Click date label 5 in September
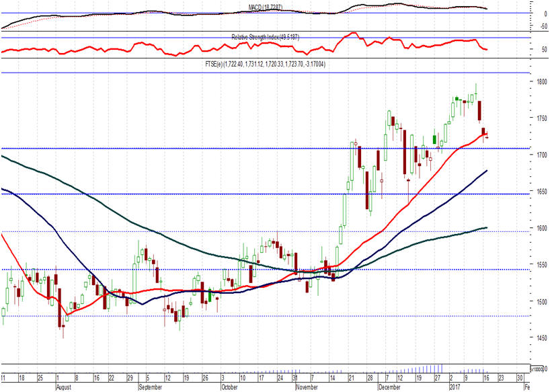 coord(148,379)
